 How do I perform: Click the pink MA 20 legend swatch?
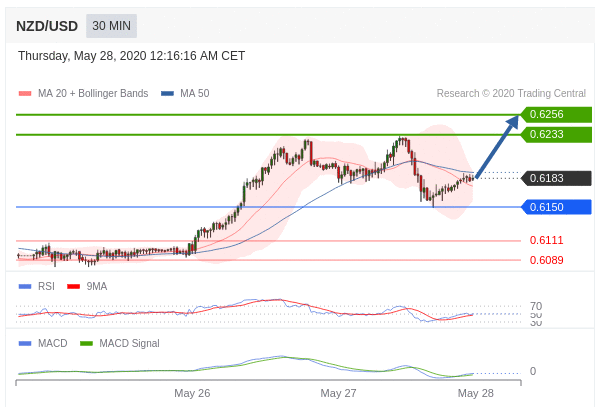pos(25,94)
